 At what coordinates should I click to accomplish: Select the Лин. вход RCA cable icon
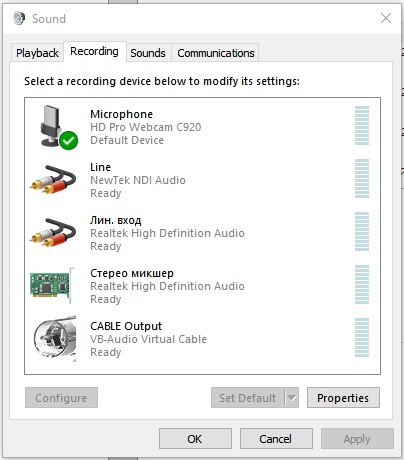[53, 232]
